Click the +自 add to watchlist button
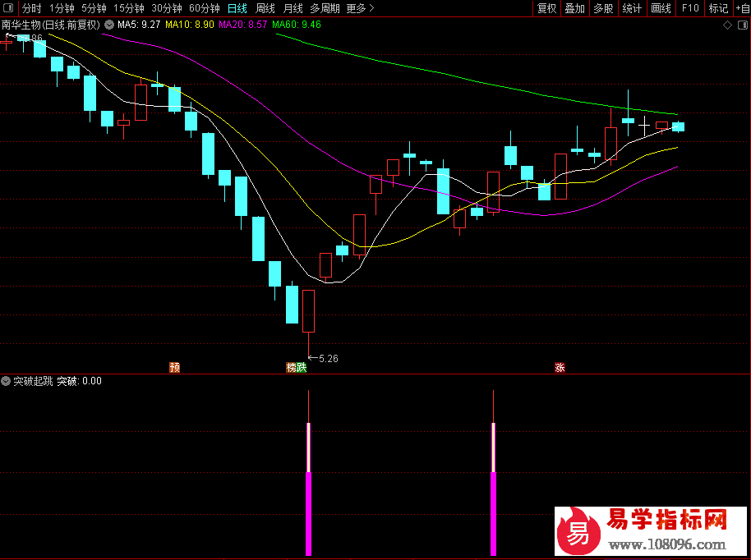 [743, 8]
